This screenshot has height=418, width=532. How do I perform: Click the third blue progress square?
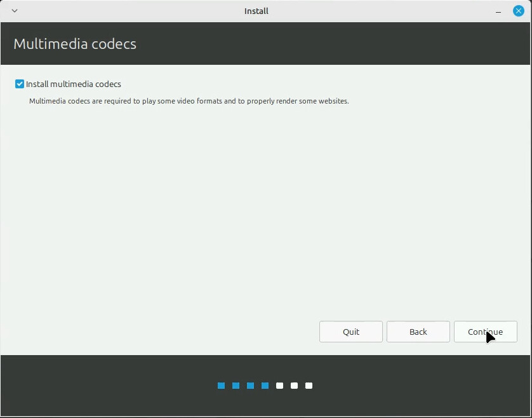pos(250,386)
